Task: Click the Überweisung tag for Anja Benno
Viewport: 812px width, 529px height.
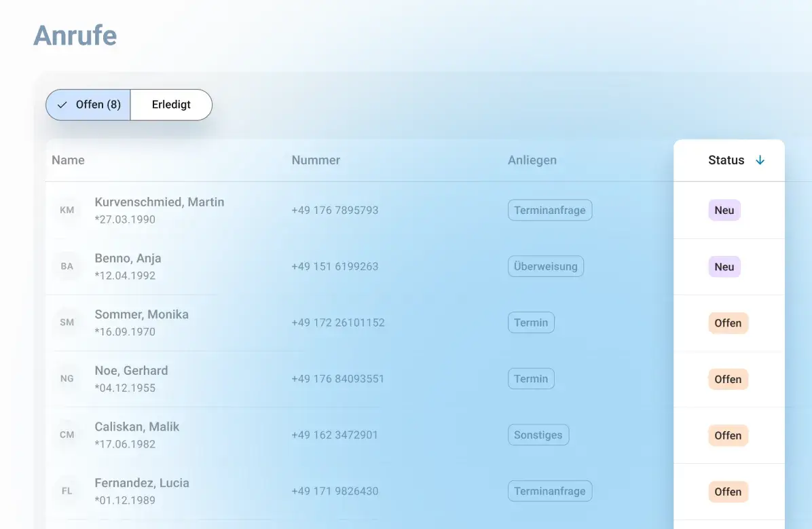Action: (x=545, y=266)
